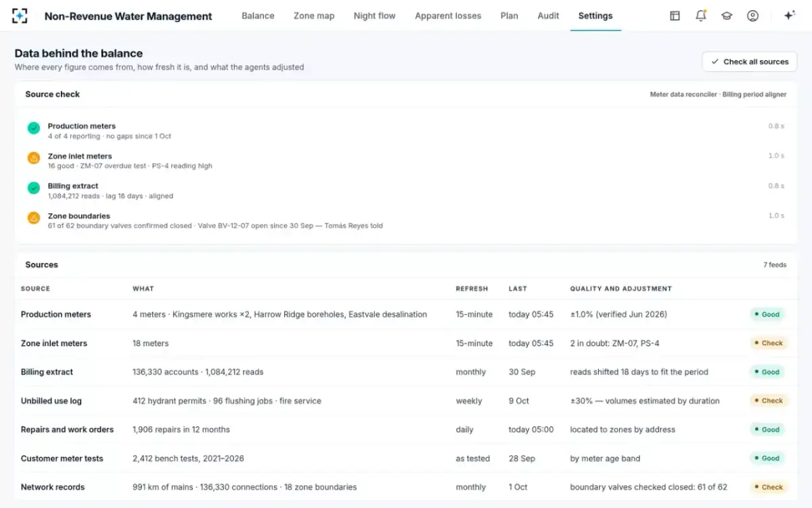Screen dimensions: 812x508
Task: Open the learning cap icon
Action: (x=727, y=16)
